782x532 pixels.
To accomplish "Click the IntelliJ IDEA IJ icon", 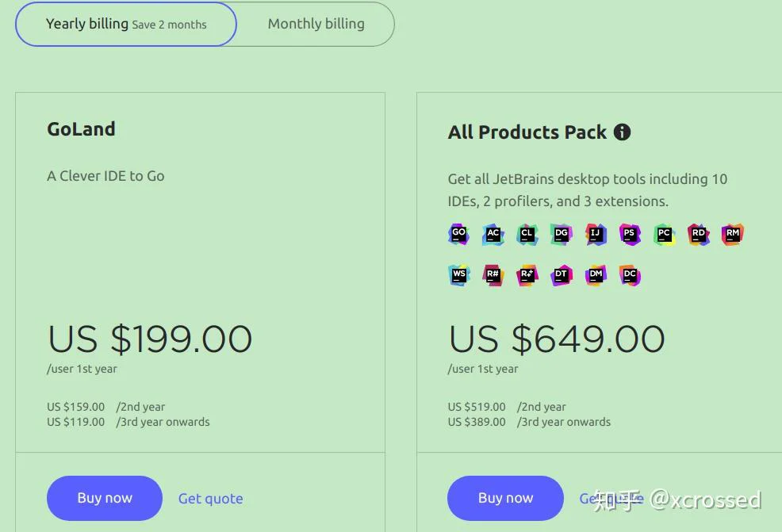I will 596,235.
